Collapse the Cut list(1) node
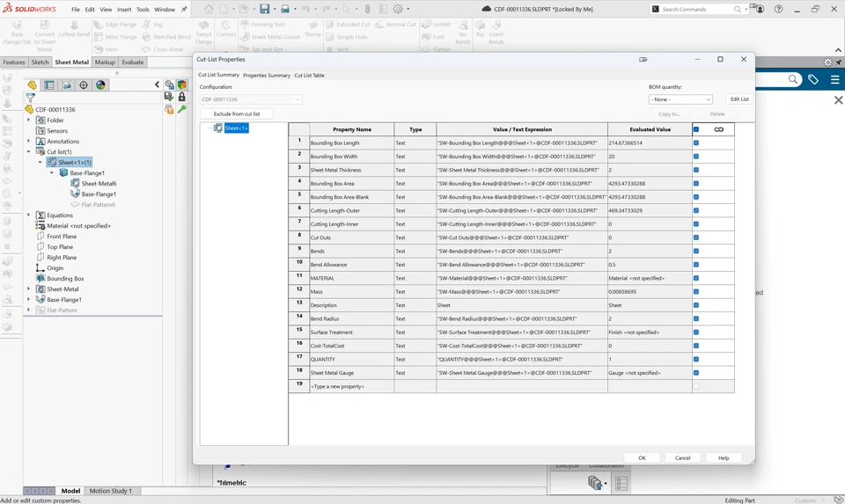Image resolution: width=845 pixels, height=504 pixels. [x=28, y=152]
